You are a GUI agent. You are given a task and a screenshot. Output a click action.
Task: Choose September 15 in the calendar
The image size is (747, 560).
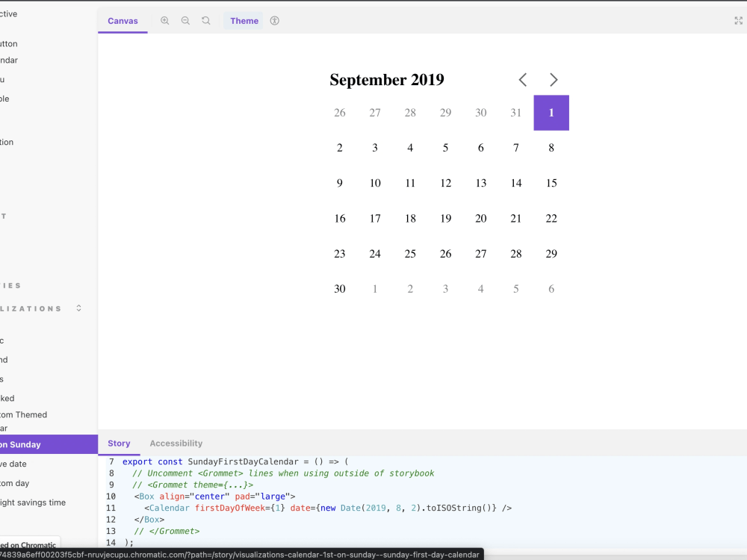pos(551,184)
